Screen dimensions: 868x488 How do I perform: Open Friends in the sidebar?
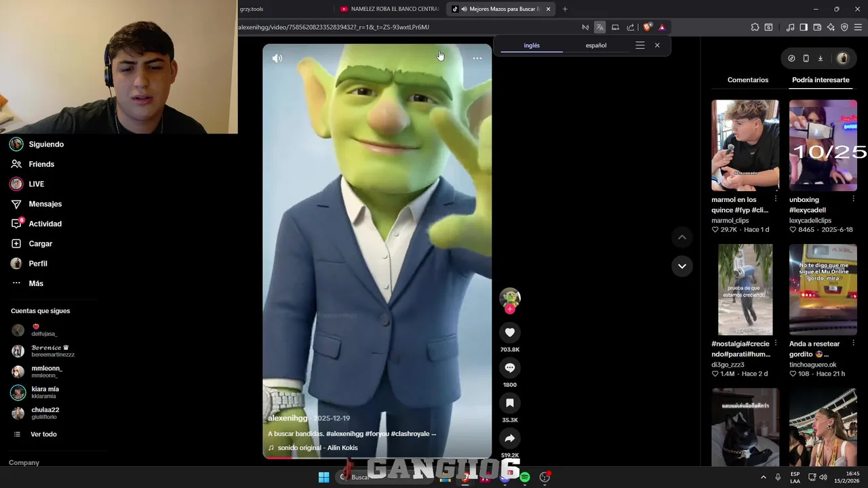click(41, 164)
